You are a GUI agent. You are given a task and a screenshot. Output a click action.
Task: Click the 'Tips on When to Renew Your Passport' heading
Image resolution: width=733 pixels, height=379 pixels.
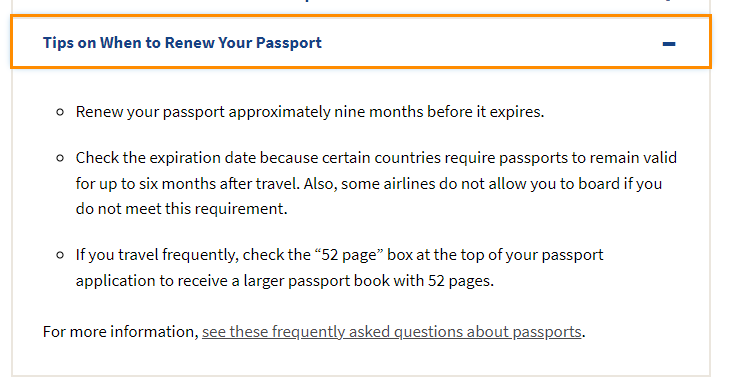point(182,43)
